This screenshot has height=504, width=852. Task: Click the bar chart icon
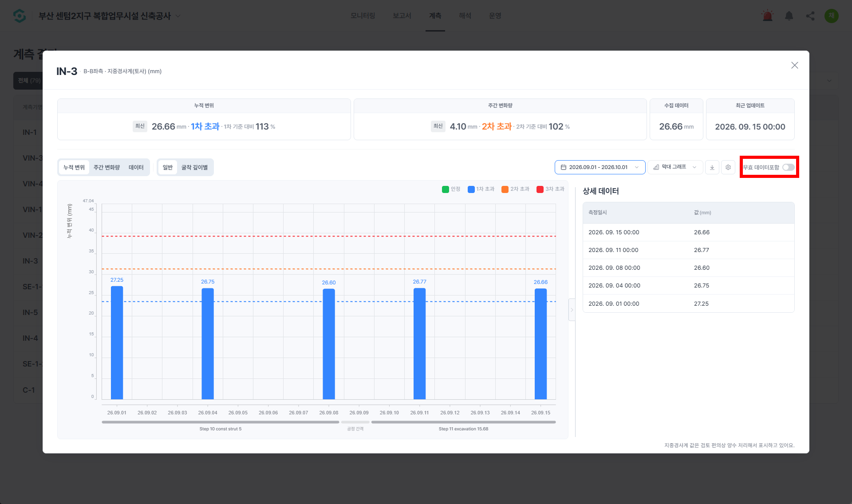656,167
